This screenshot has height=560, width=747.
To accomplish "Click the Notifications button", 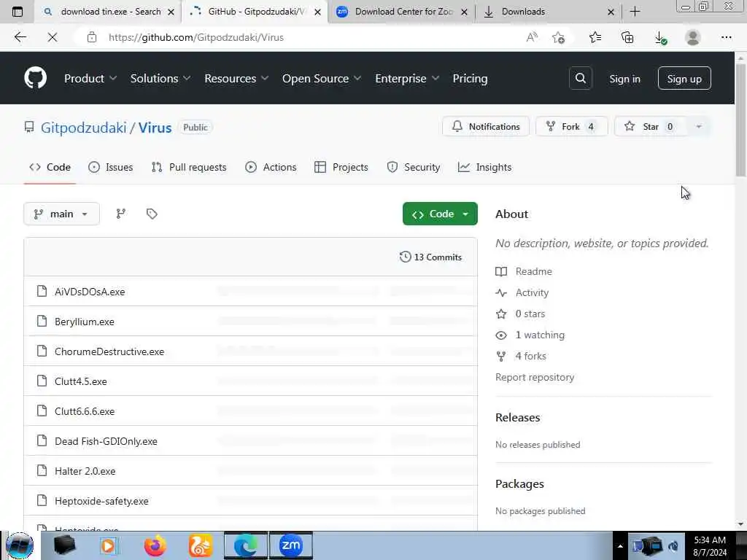I will pyautogui.click(x=485, y=127).
